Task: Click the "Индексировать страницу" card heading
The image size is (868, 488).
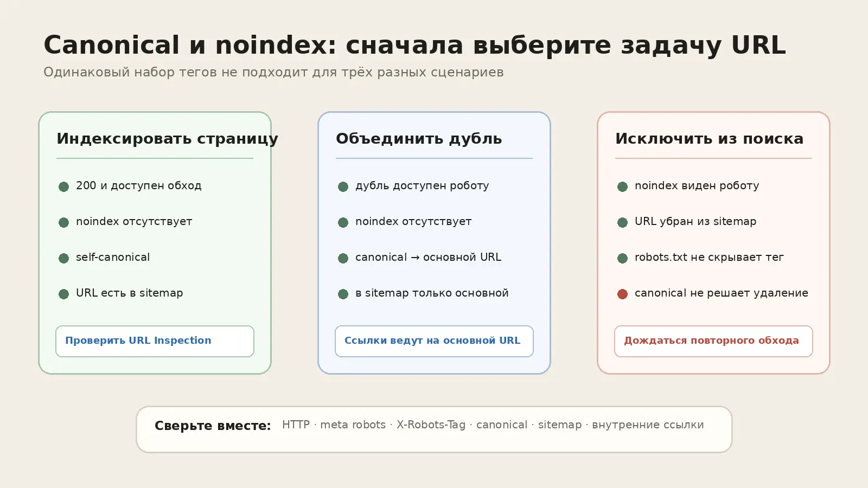Action: pyautogui.click(x=167, y=139)
